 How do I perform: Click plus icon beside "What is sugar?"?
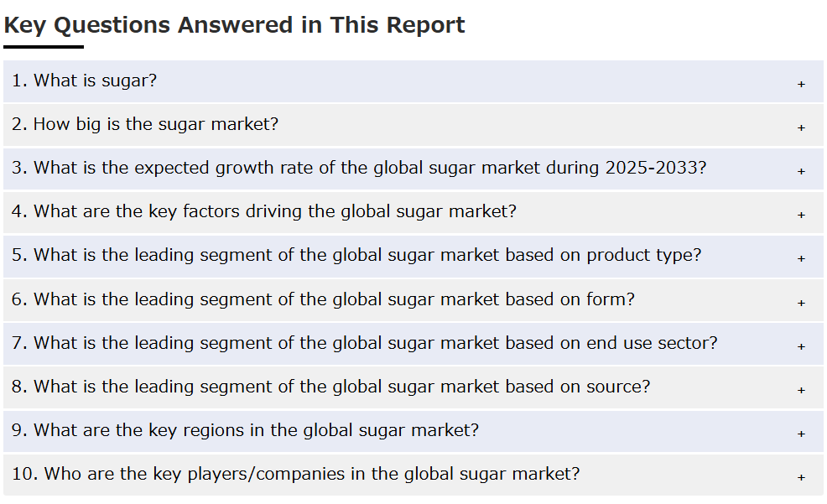[801, 85]
